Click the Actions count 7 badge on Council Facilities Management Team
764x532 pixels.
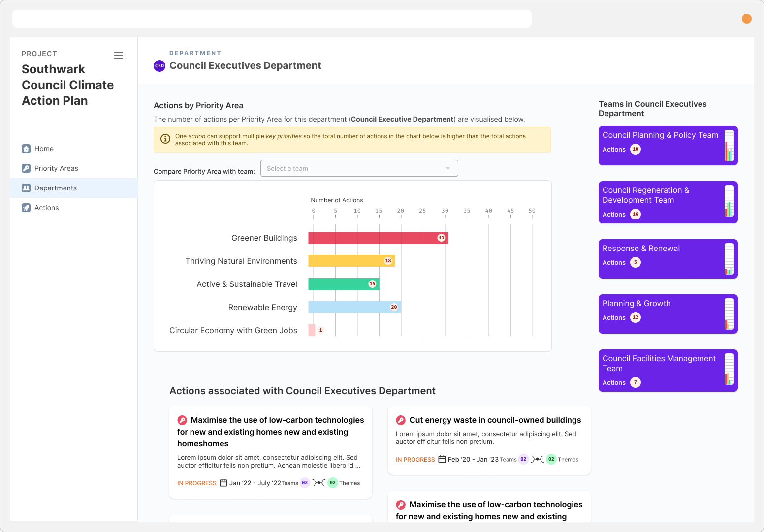click(636, 382)
